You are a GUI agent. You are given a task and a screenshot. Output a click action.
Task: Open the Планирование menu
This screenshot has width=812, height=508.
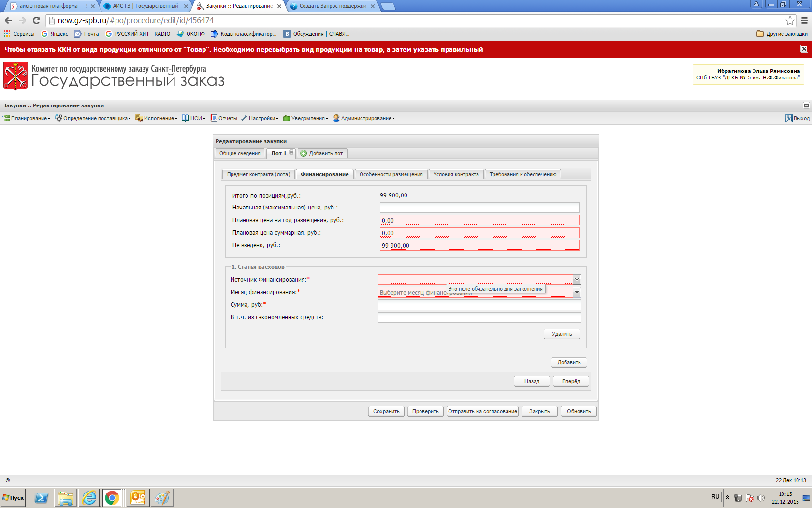[x=27, y=118]
